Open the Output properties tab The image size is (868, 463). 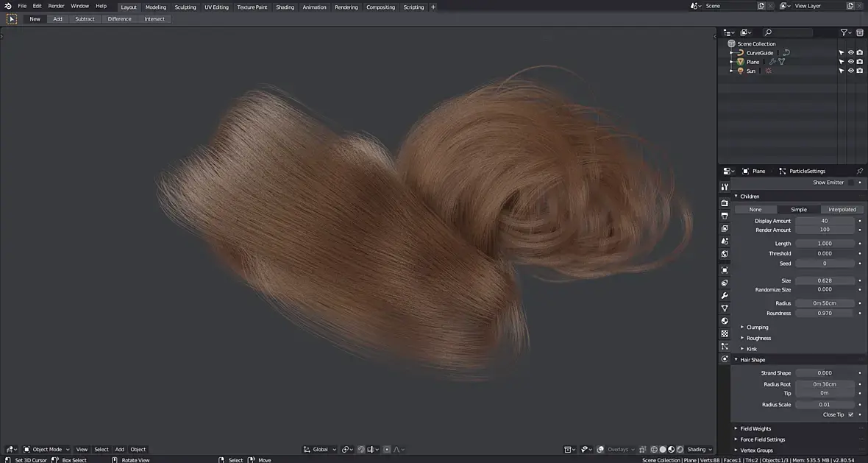point(725,216)
